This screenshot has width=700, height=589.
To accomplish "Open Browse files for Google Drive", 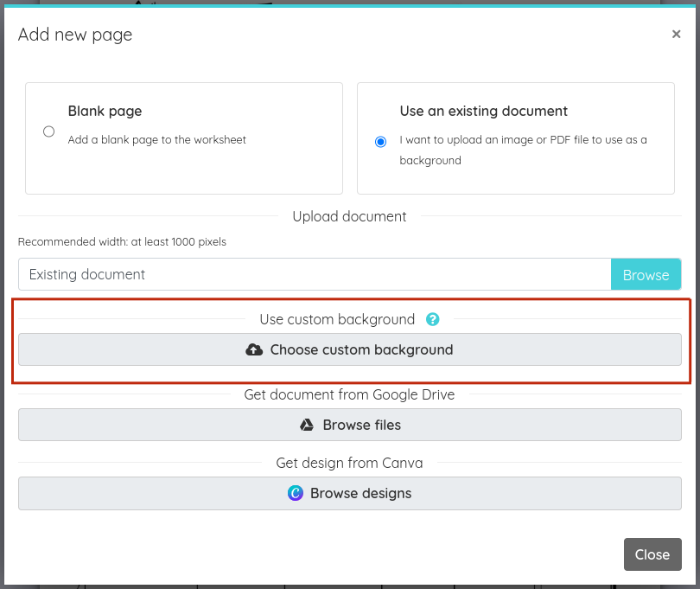I will 350,425.
